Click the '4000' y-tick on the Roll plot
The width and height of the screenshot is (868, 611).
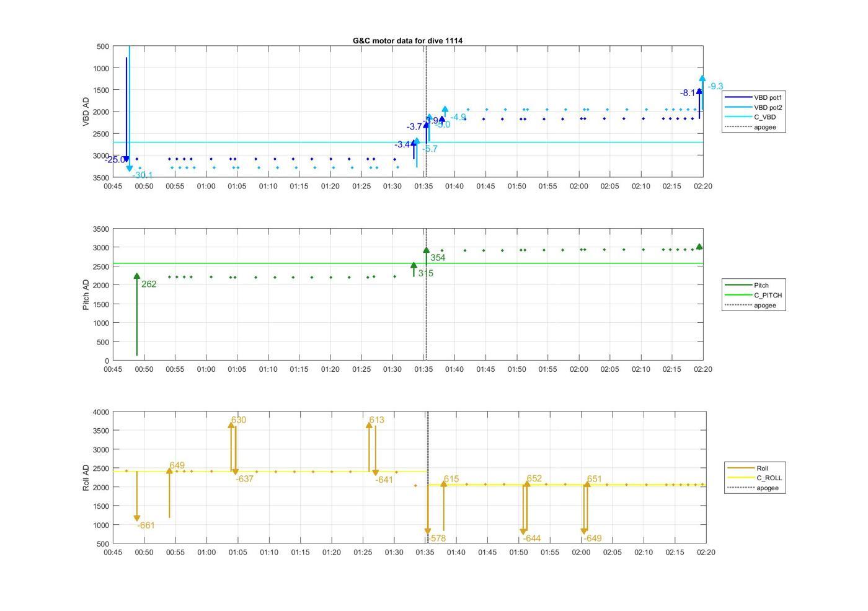pos(101,411)
